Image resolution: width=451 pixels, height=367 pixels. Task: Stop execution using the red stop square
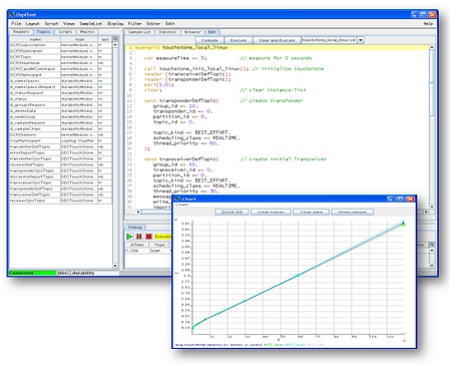point(149,237)
